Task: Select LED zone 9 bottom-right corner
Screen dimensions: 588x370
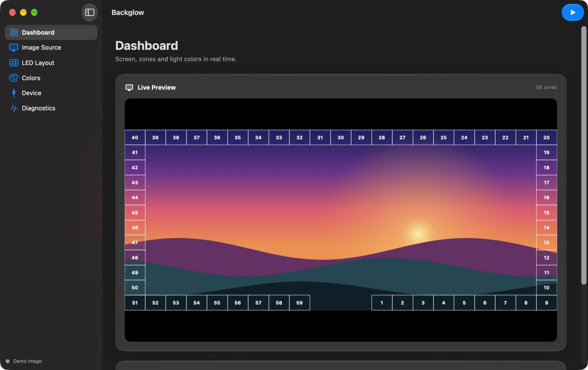Action: [x=546, y=303]
